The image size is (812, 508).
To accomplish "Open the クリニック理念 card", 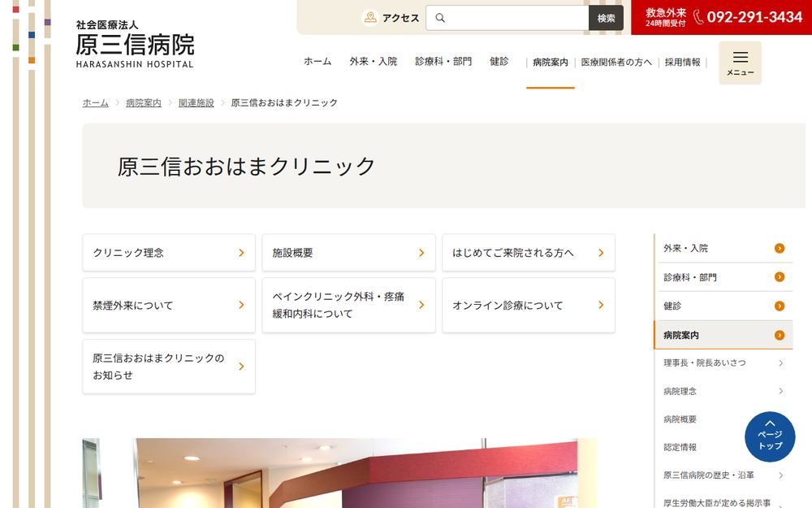I will [169, 253].
